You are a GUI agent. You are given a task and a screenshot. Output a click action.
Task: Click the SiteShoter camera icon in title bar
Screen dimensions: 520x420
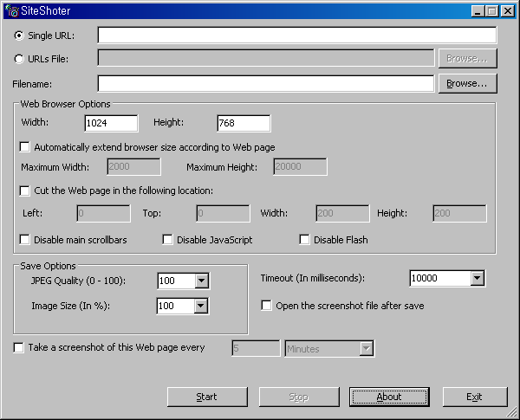click(x=12, y=11)
